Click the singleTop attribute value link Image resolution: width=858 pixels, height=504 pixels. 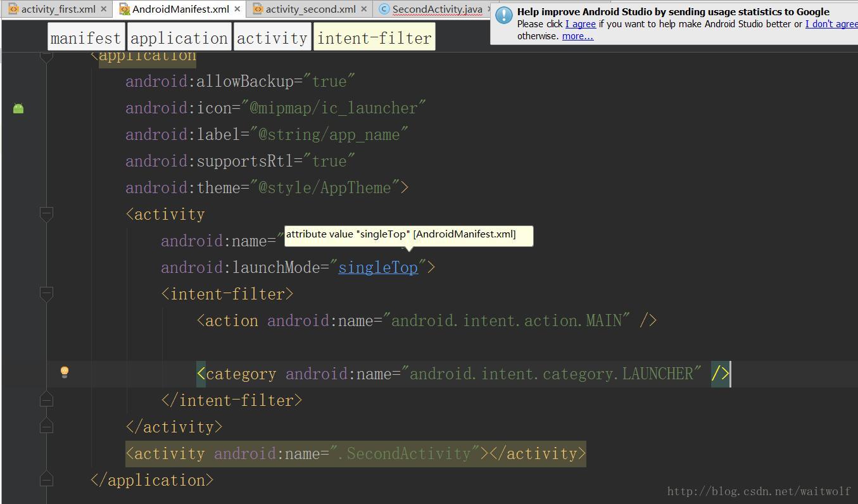(x=378, y=268)
